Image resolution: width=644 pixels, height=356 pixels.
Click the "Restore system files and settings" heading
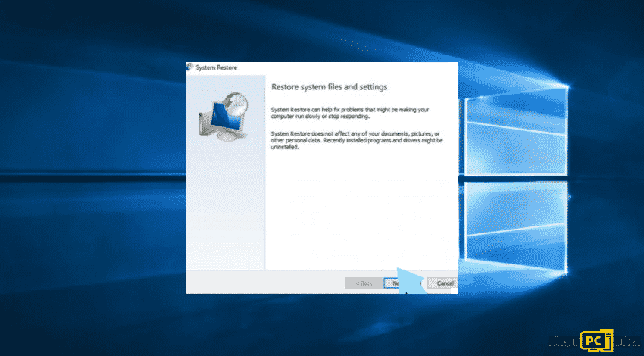pyautogui.click(x=330, y=87)
